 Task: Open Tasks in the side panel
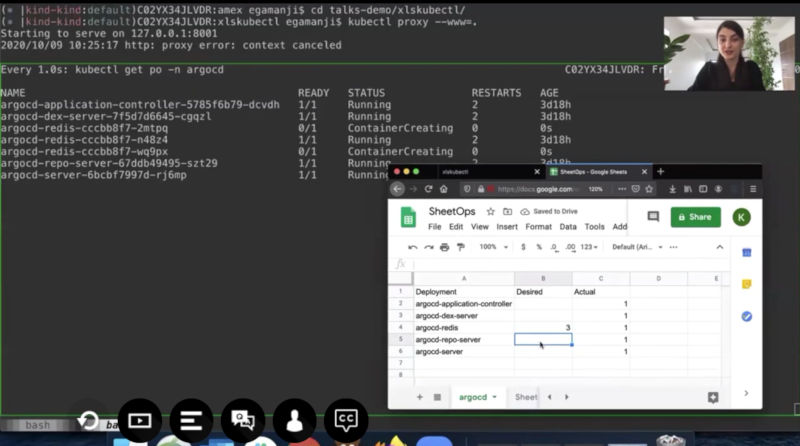pos(746,316)
